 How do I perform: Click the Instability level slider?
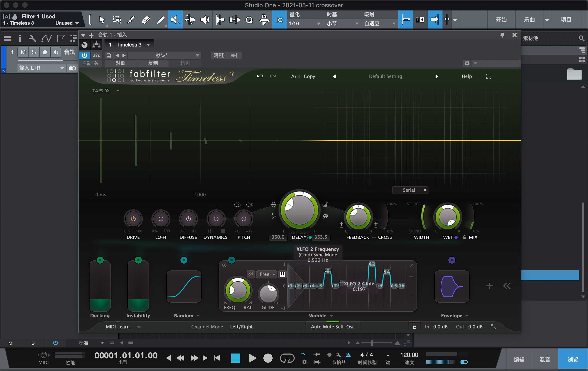point(138,286)
